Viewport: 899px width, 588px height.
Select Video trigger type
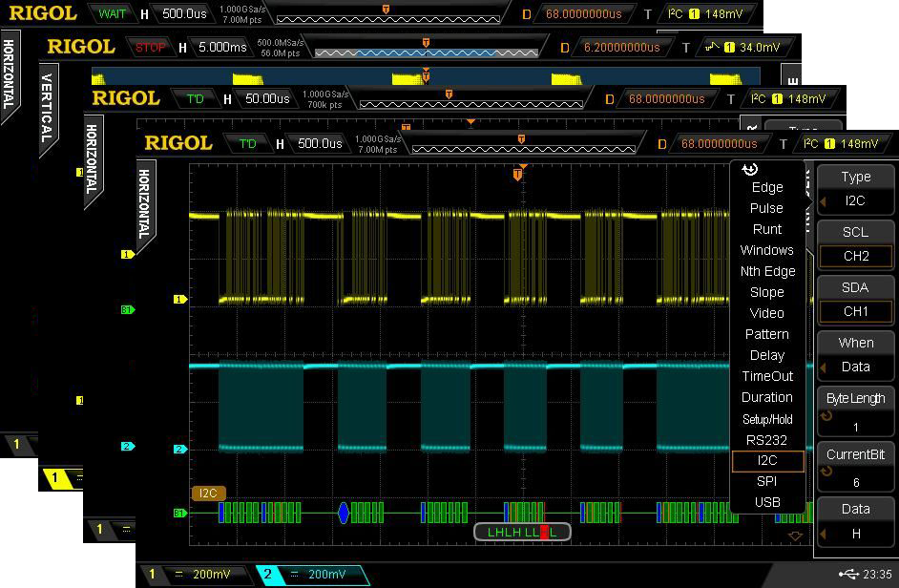pyautogui.click(x=767, y=313)
